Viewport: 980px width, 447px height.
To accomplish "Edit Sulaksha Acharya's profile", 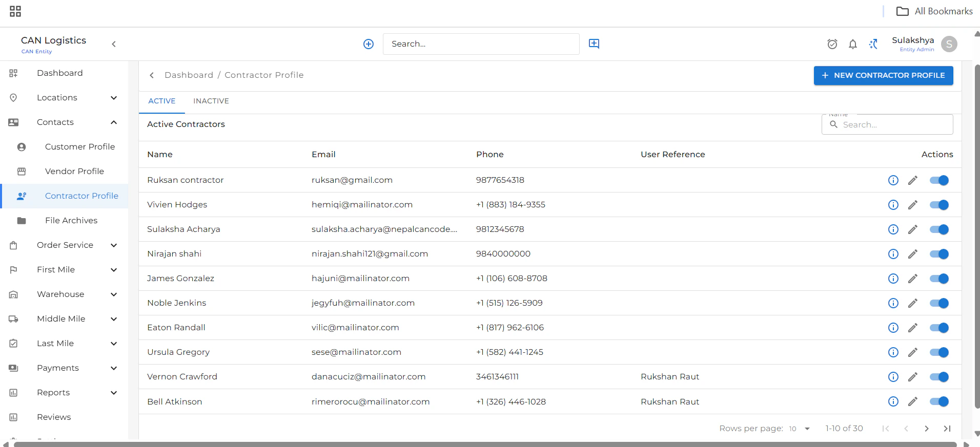I will tap(913, 229).
